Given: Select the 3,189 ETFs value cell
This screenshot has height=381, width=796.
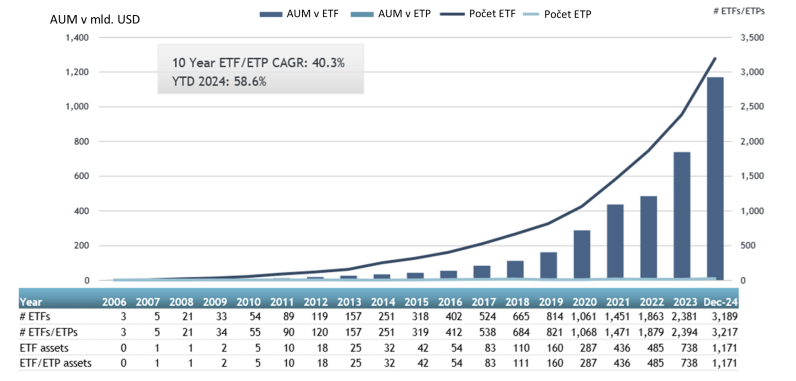Looking at the screenshot, I should 724,317.
